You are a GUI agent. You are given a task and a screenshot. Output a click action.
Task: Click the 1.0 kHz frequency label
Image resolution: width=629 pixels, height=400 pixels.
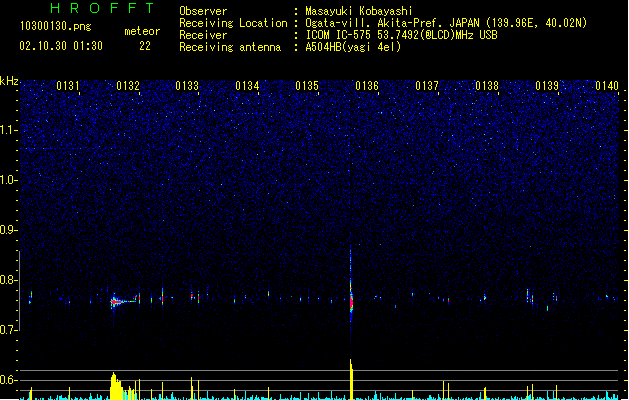click(8, 180)
